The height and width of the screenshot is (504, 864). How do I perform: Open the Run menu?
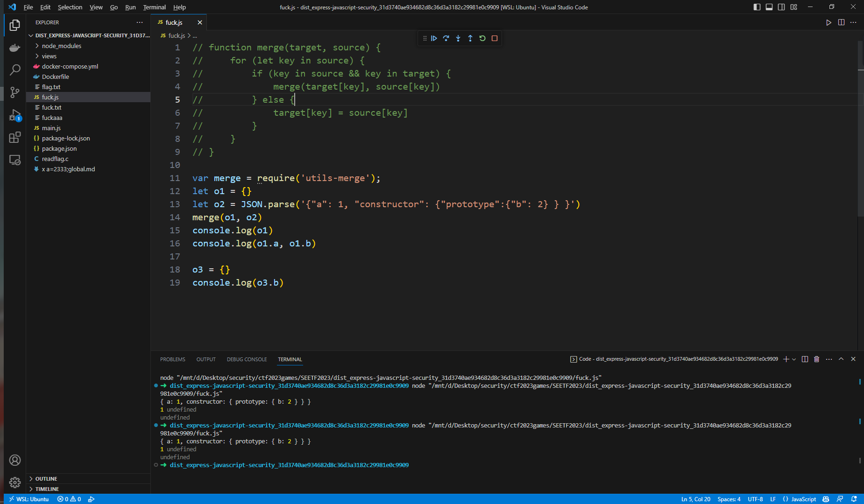click(130, 7)
